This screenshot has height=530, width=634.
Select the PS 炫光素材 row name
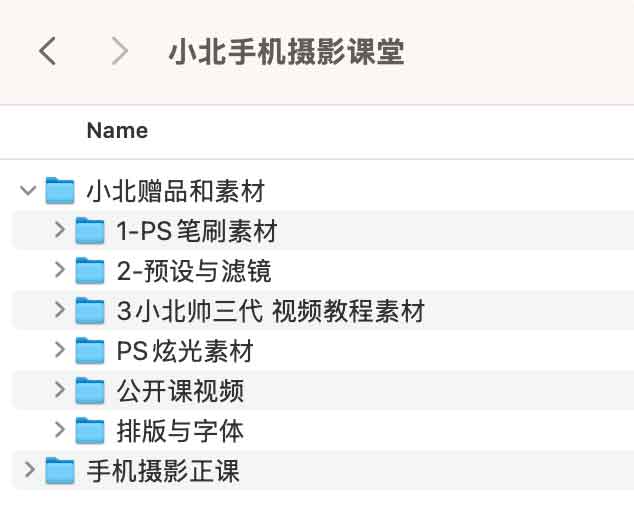tap(185, 351)
